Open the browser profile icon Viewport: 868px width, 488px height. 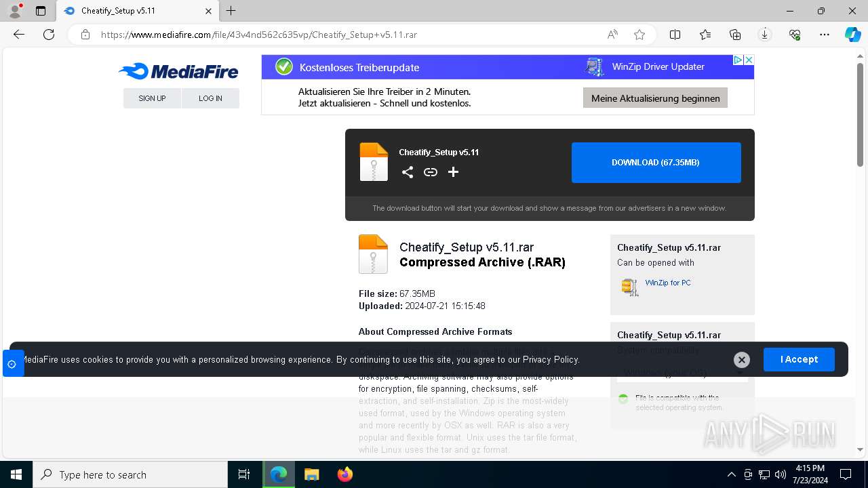(x=14, y=11)
